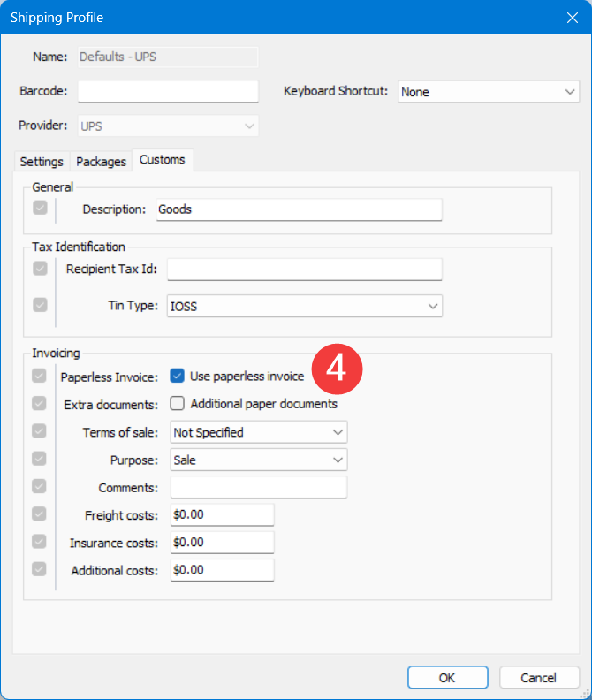Click the Recipient Tax Id field
Image resolution: width=592 pixels, height=700 pixels.
point(304,270)
